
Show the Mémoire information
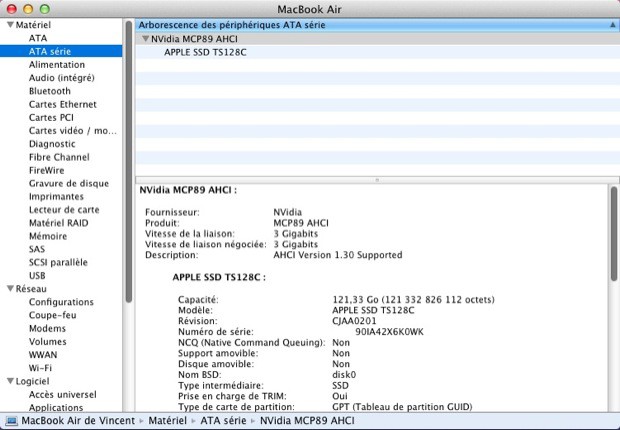[x=48, y=236]
